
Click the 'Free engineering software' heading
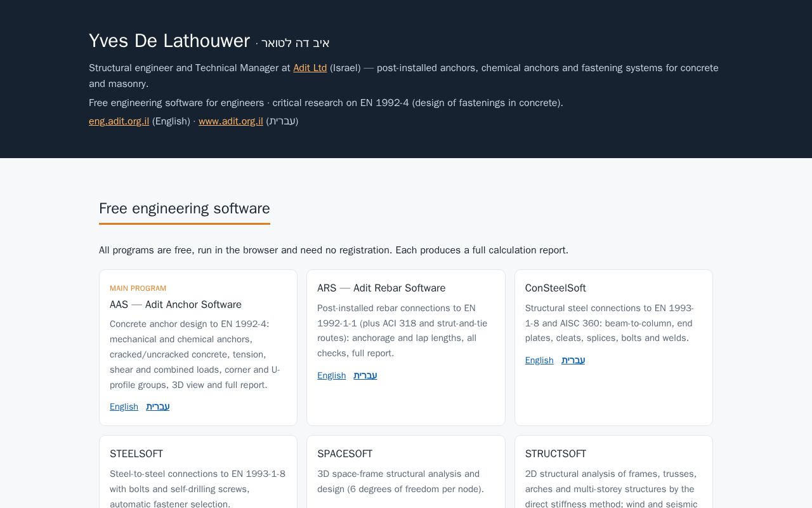pos(185,209)
